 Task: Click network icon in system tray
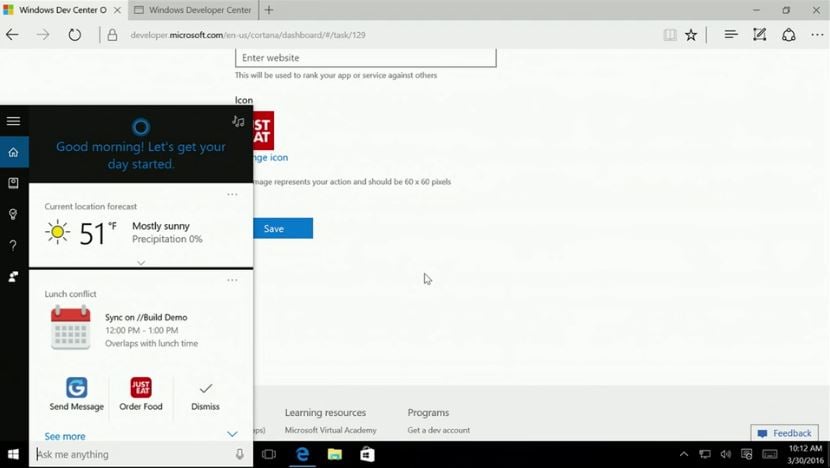click(x=705, y=454)
